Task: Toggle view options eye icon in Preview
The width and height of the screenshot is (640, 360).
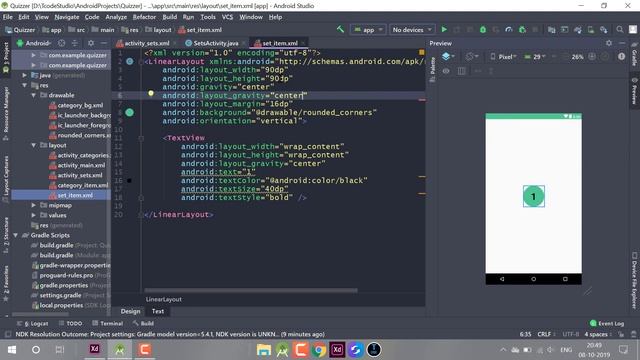Action: (446, 71)
